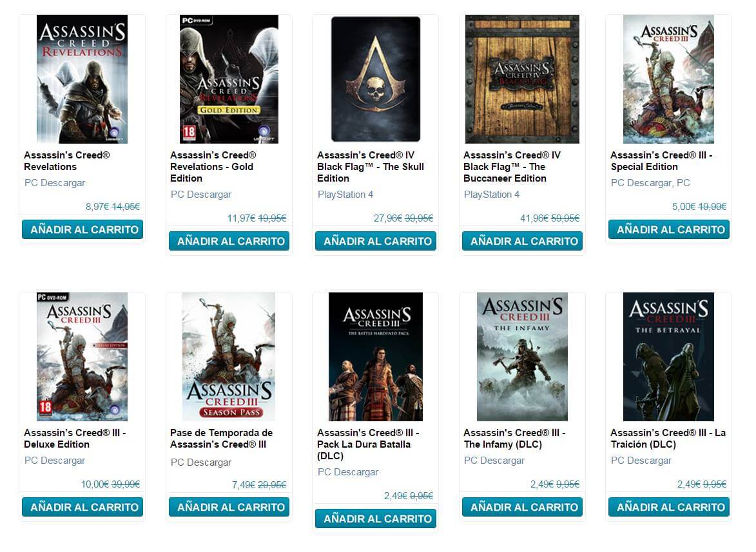
Task: Add Creed III Special Edition to cart
Action: 669,229
